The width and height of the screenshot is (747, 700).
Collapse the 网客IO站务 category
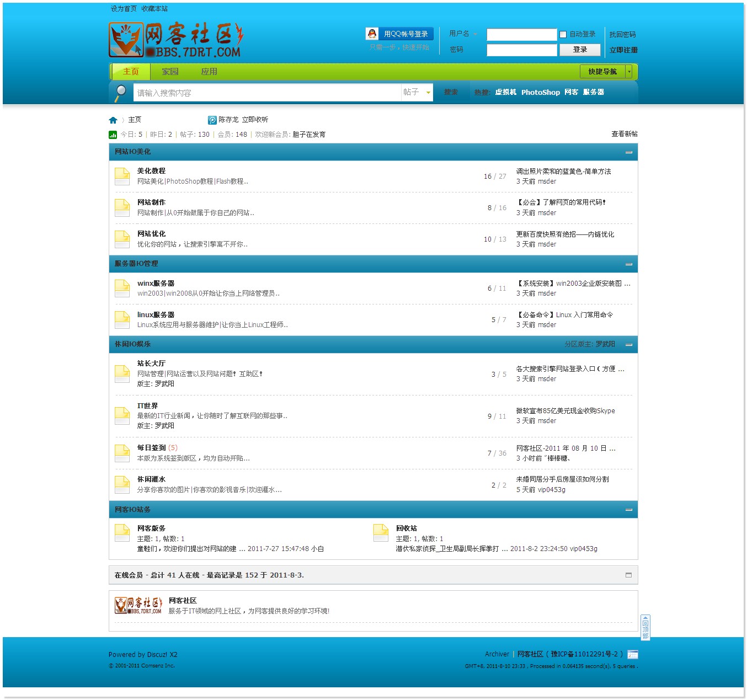pyautogui.click(x=628, y=510)
